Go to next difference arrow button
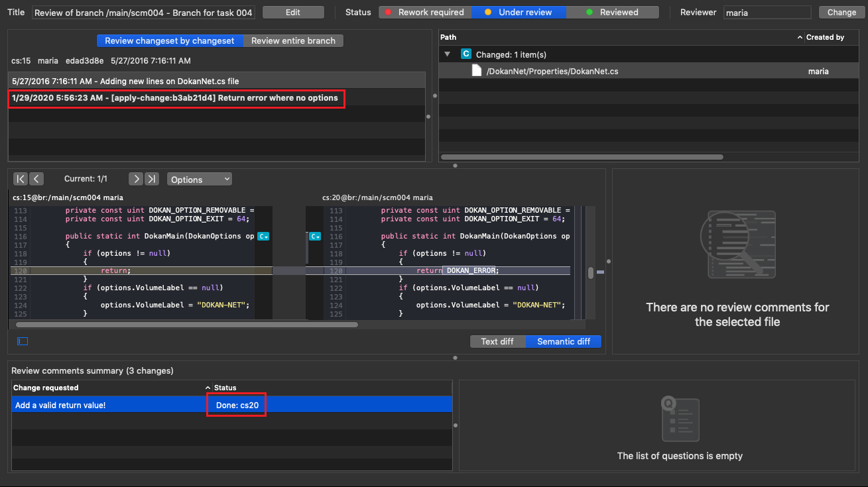The image size is (868, 487). [135, 179]
